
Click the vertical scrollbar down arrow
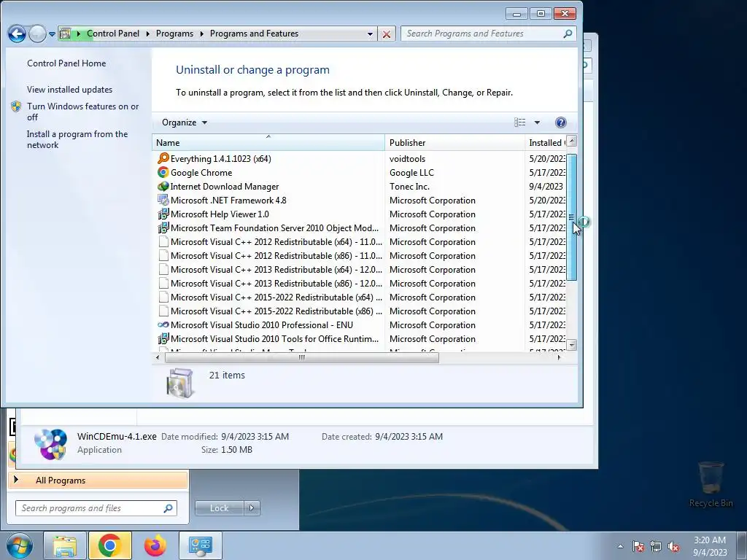[572, 345]
